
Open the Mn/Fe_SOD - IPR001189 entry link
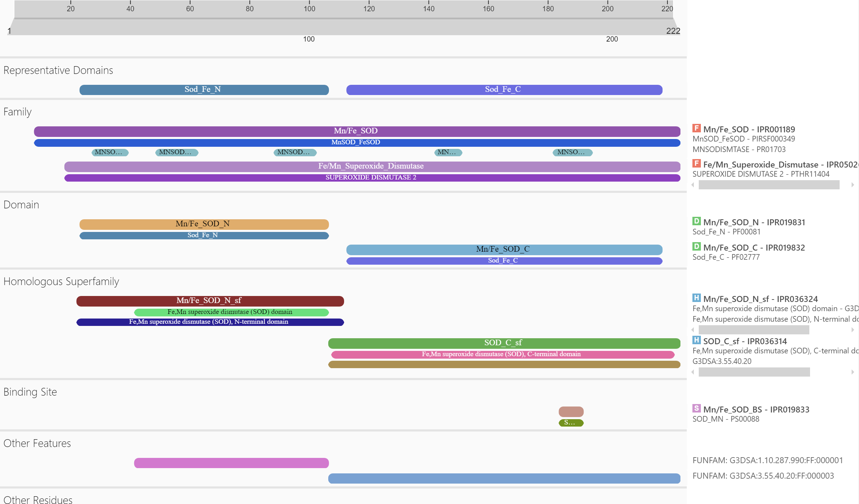pos(749,130)
